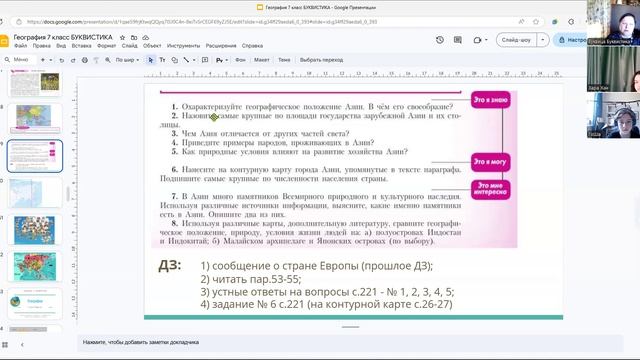Open the Слайд menu
This screenshot has height=360, width=640.
point(129,46)
